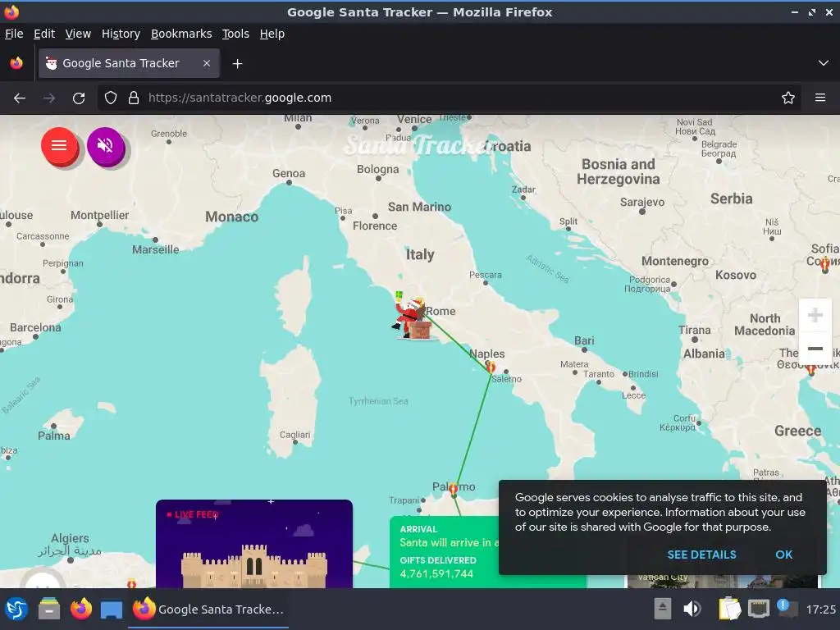Click the Santa on chimney marker near Rome
This screenshot has width=840, height=630.
point(412,318)
